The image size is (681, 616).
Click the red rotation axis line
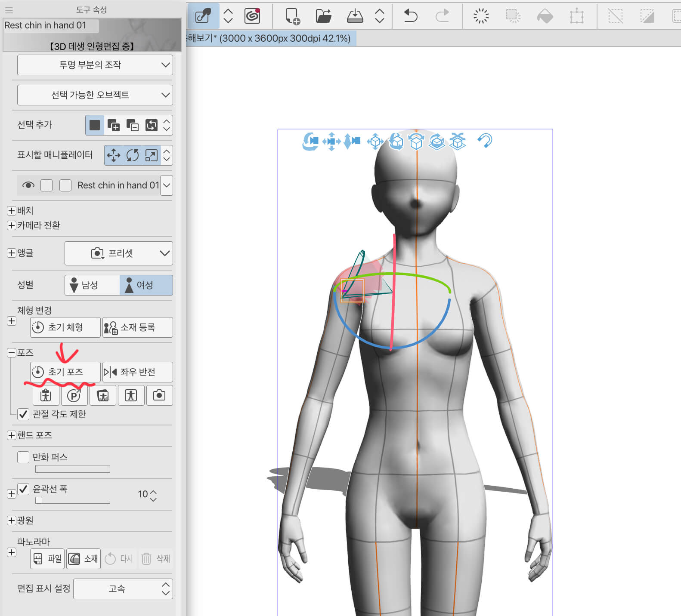(393, 293)
